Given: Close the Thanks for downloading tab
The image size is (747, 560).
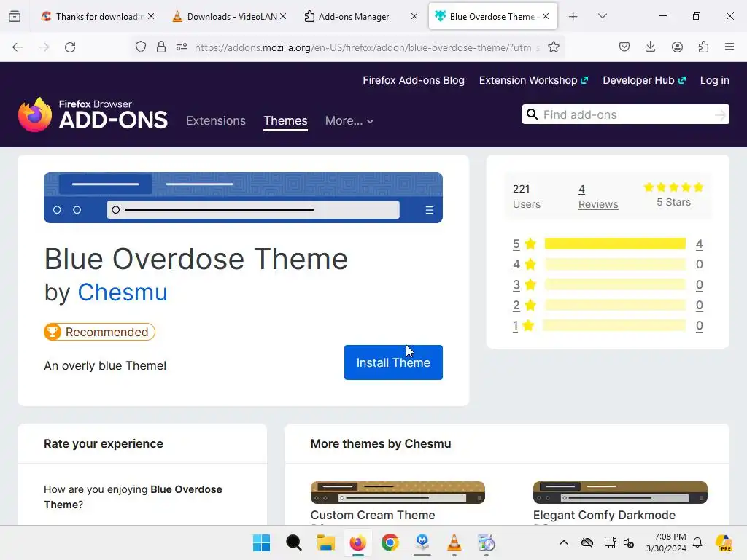Looking at the screenshot, I should coord(151,16).
